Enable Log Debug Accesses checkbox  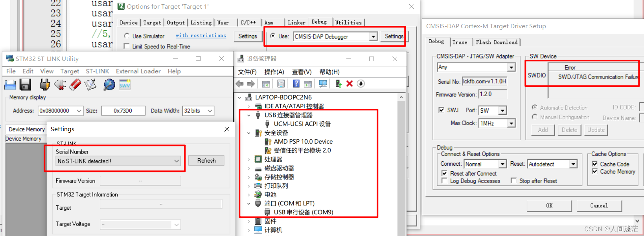click(444, 181)
